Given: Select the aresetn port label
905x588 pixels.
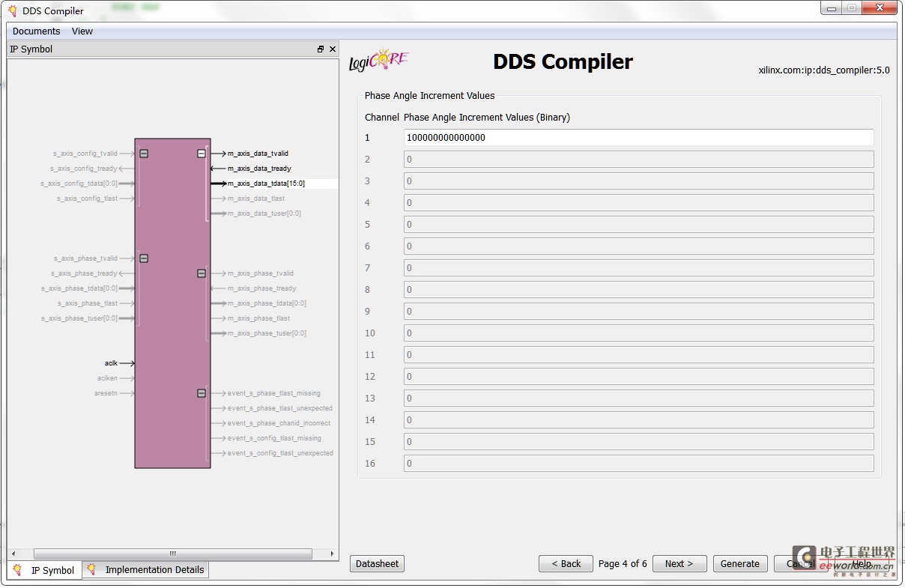Looking at the screenshot, I should coord(106,393).
